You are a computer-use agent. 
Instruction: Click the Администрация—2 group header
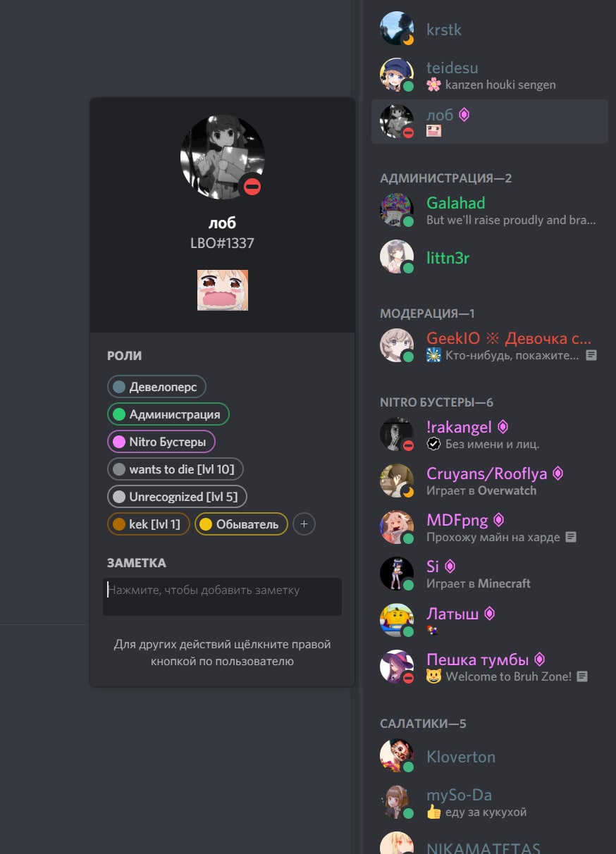(446, 178)
